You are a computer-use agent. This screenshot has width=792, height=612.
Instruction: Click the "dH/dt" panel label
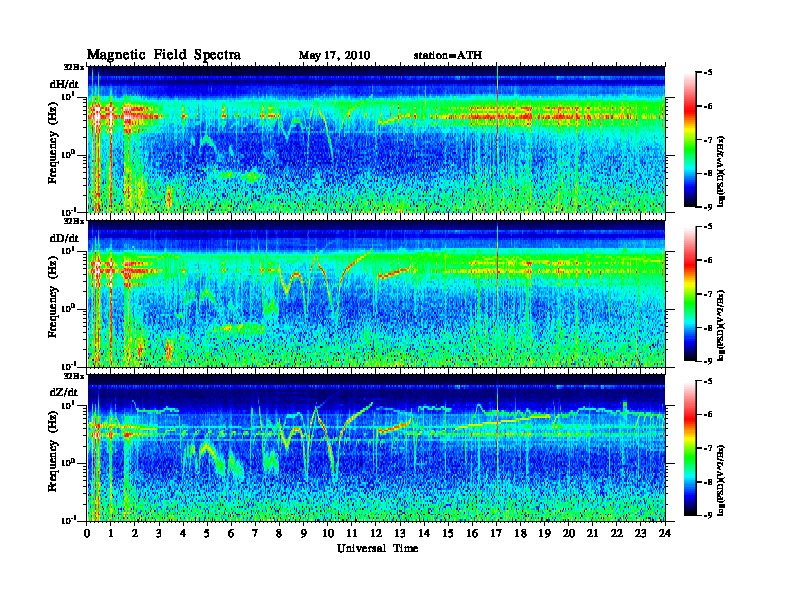tap(64, 85)
